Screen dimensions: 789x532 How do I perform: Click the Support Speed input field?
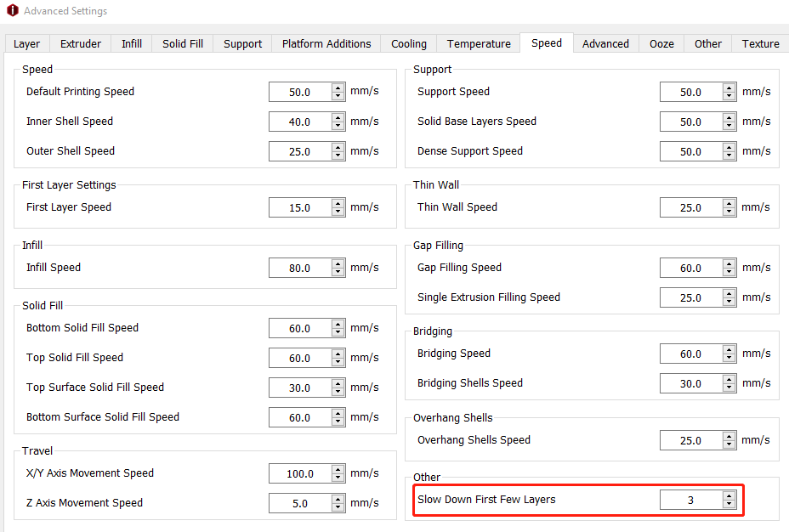(x=690, y=92)
